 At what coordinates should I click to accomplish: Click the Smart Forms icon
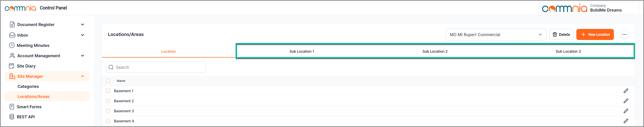tap(12, 107)
